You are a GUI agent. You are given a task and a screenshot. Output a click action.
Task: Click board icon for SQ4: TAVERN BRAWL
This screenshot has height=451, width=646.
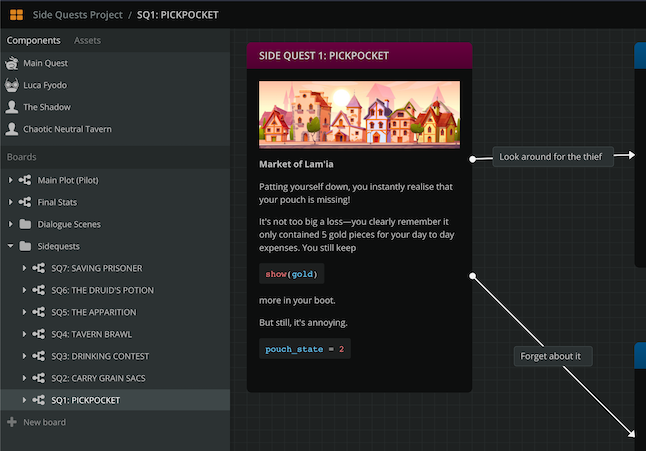(x=40, y=334)
